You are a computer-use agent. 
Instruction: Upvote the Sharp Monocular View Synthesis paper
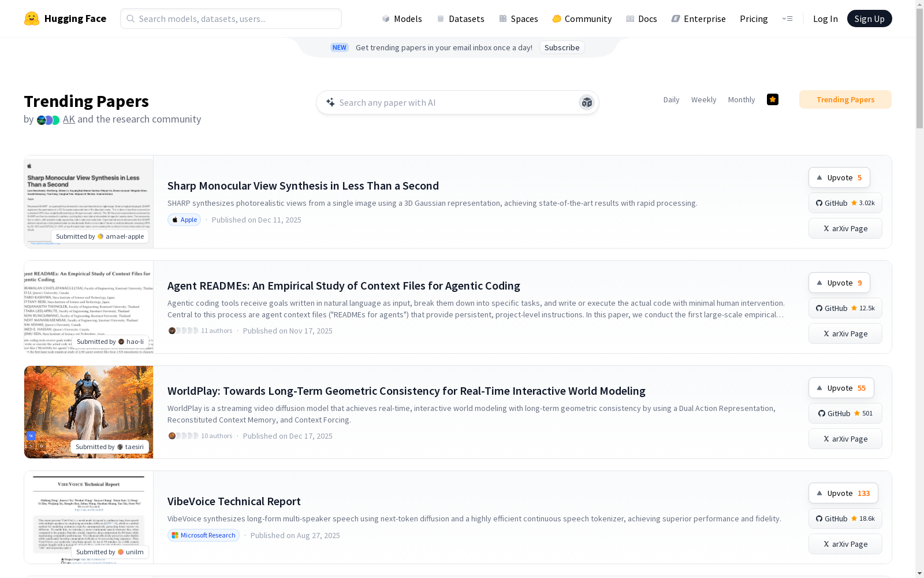pos(839,177)
